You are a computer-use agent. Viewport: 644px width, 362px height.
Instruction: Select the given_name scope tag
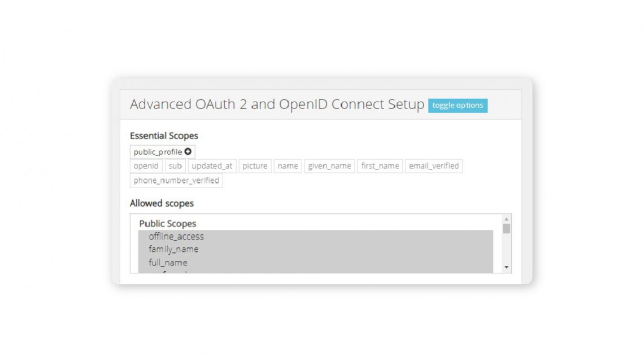pos(329,166)
